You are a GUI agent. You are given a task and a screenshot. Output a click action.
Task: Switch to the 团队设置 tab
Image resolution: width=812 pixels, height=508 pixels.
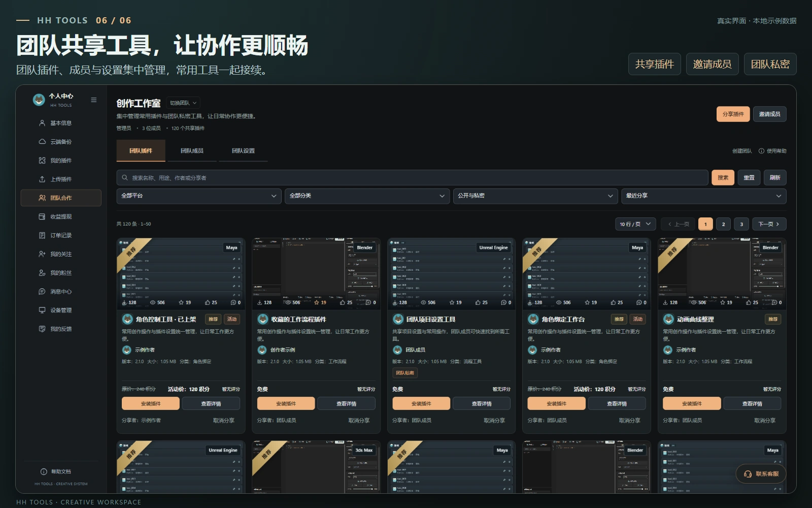(243, 151)
